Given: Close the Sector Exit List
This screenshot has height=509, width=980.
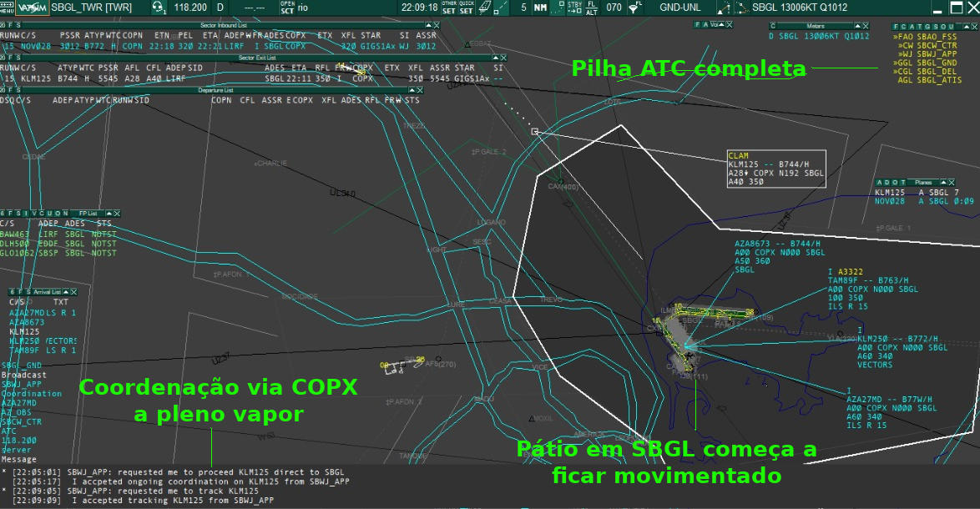Looking at the screenshot, I should click(x=503, y=58).
